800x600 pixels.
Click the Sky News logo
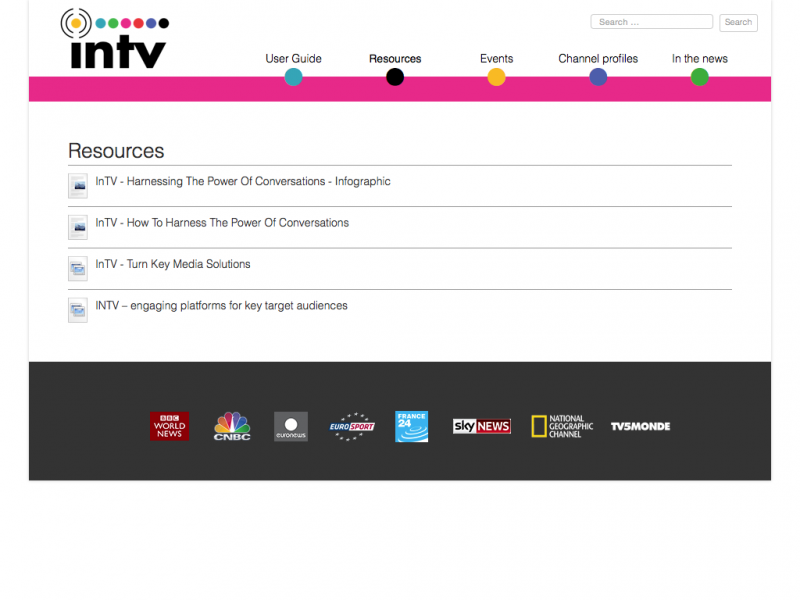pos(482,426)
